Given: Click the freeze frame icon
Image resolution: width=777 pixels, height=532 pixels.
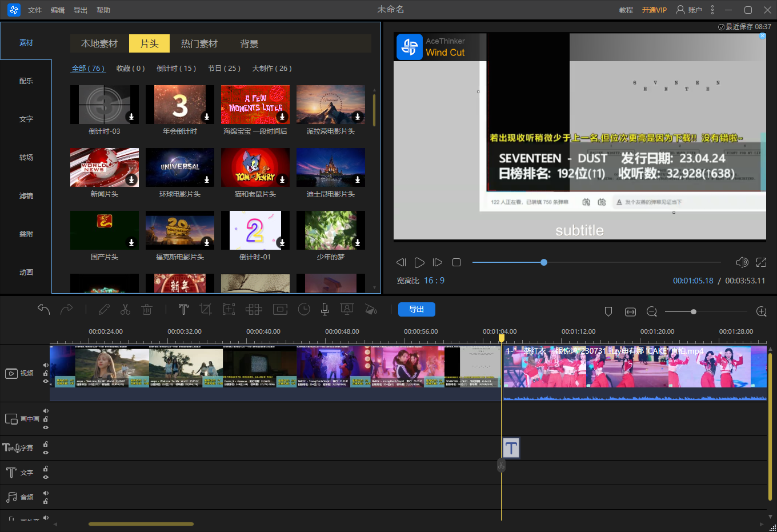Looking at the screenshot, I should [x=280, y=309].
